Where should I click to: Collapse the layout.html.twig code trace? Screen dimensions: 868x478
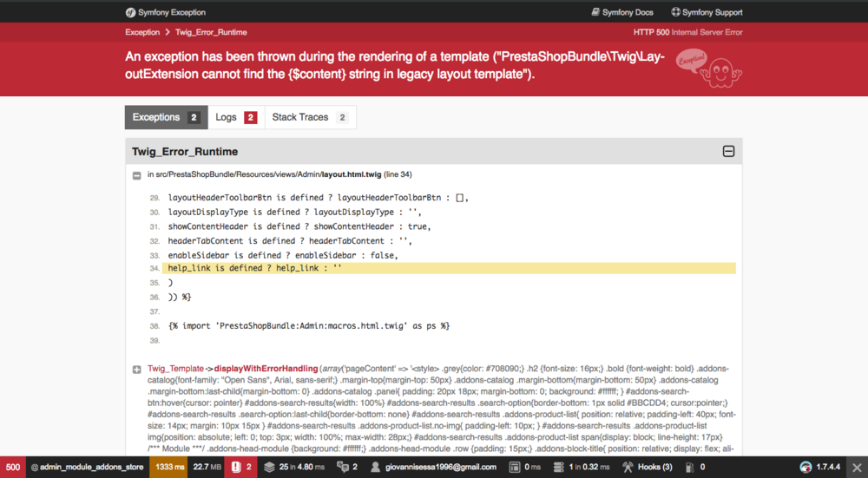[x=137, y=175]
